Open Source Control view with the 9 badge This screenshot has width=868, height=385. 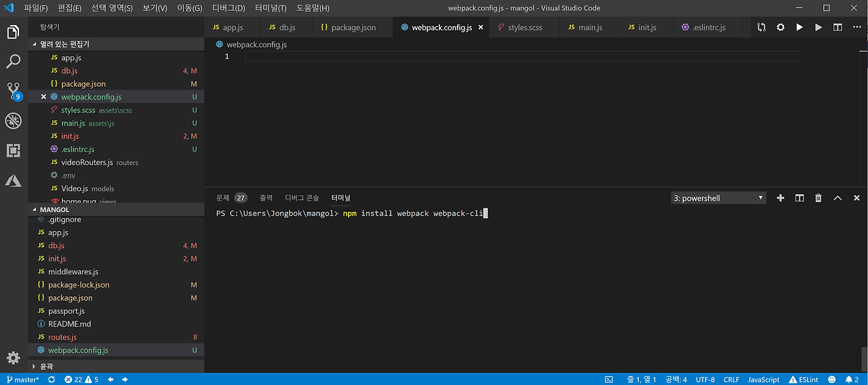click(x=14, y=92)
